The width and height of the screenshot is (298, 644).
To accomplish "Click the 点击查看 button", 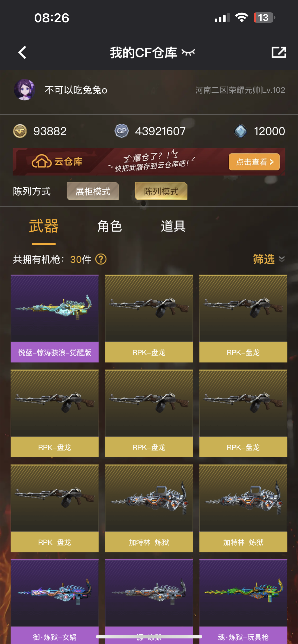I will [254, 162].
